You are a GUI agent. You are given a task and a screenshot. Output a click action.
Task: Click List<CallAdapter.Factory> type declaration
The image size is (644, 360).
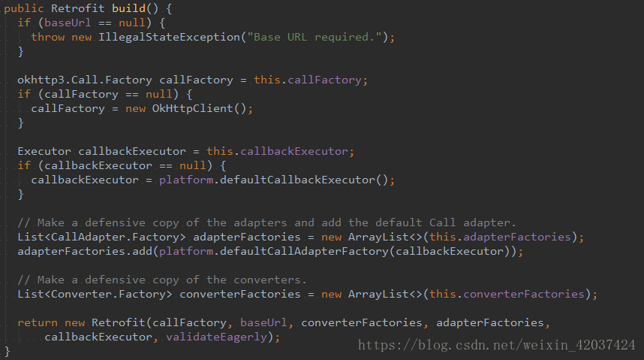(x=101, y=237)
